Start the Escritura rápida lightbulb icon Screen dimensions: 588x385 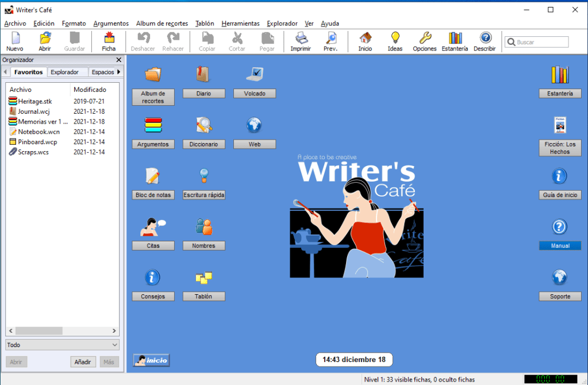click(203, 175)
